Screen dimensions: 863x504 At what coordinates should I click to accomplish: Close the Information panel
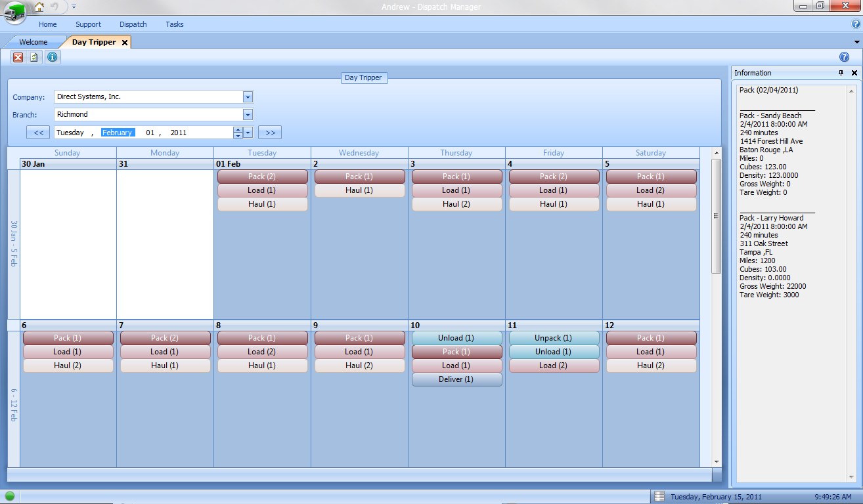click(854, 73)
